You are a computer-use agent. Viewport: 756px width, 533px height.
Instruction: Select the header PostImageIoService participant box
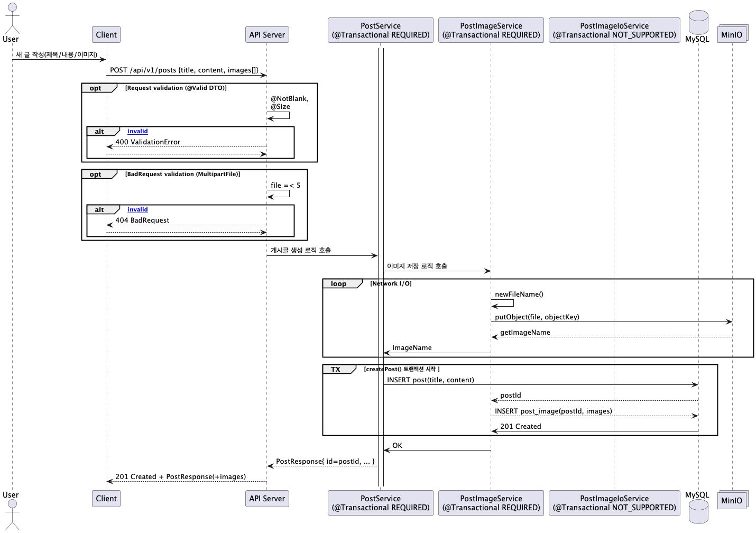click(614, 30)
